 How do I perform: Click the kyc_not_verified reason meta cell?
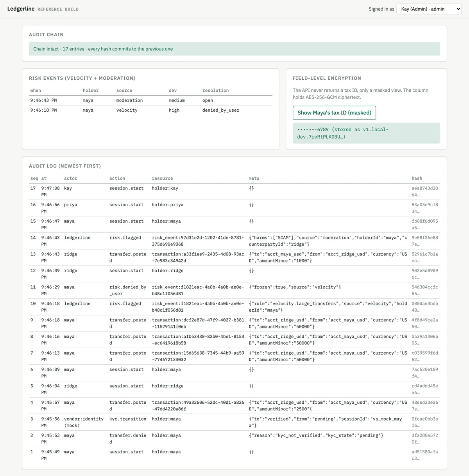pyautogui.click(x=316, y=435)
